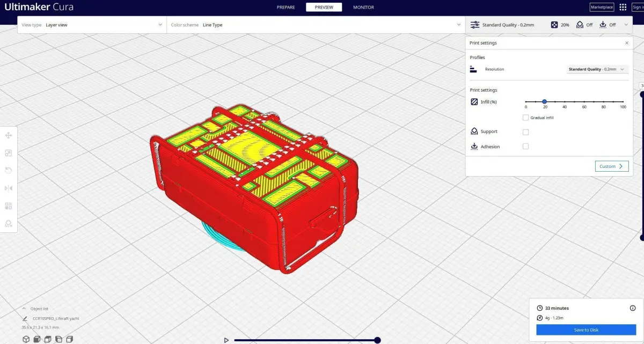644x344 pixels.
Task: Click Save to Disk
Action: click(x=586, y=330)
